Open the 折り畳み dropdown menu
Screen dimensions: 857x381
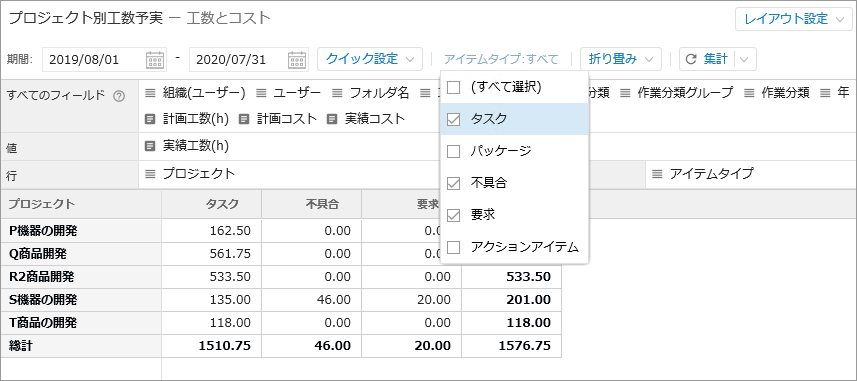click(x=621, y=60)
